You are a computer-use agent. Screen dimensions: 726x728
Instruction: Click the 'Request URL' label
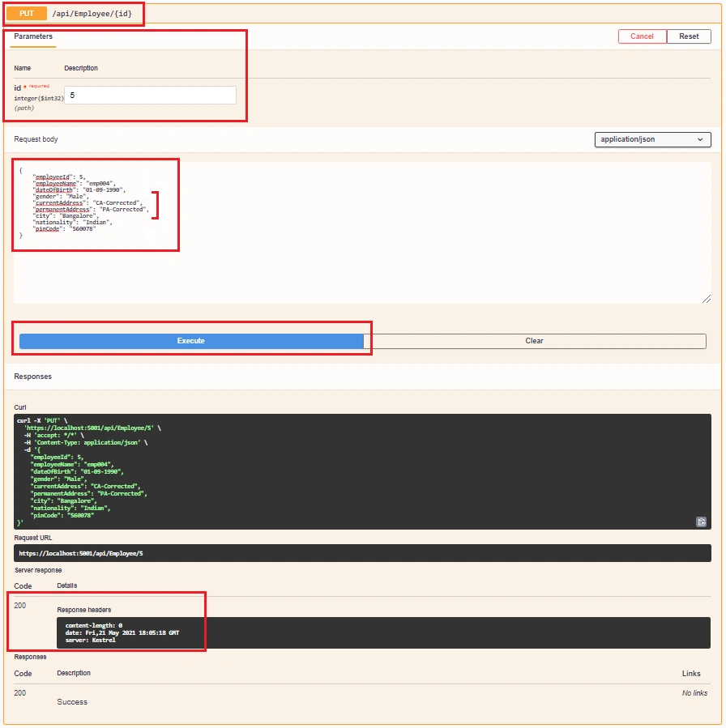coord(33,538)
